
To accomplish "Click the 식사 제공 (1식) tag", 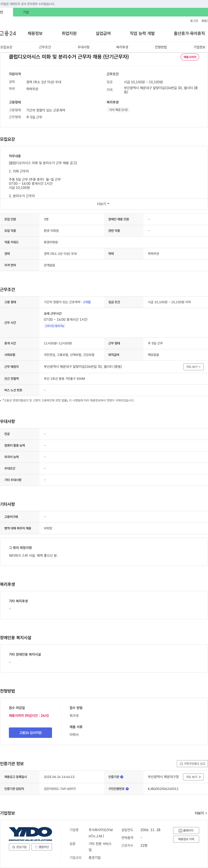I will click(118, 110).
